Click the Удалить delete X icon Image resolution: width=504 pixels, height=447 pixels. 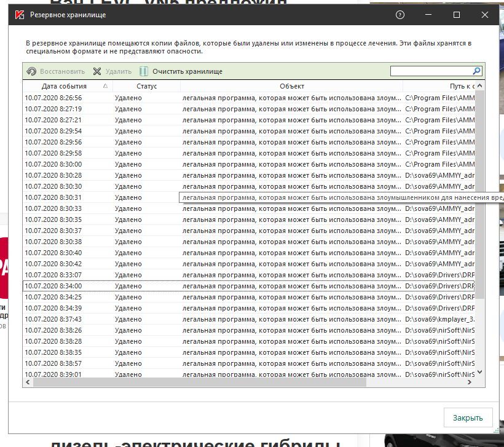click(97, 71)
